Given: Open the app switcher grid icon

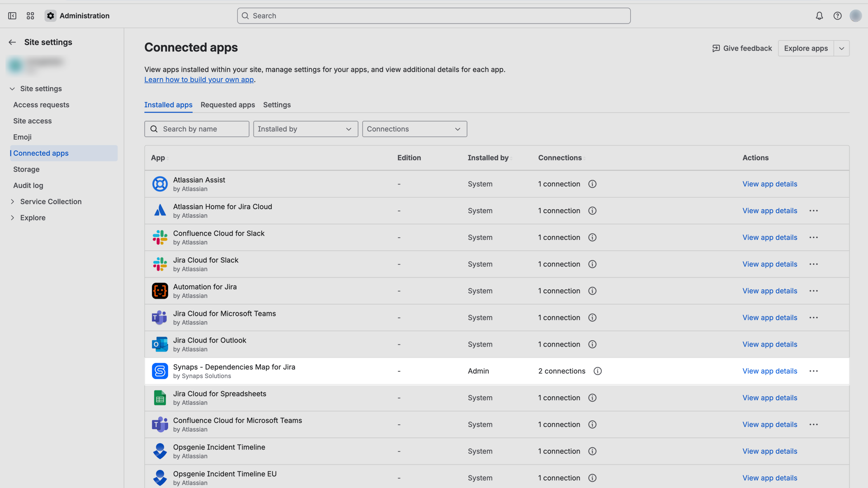Looking at the screenshot, I should pyautogui.click(x=30, y=16).
